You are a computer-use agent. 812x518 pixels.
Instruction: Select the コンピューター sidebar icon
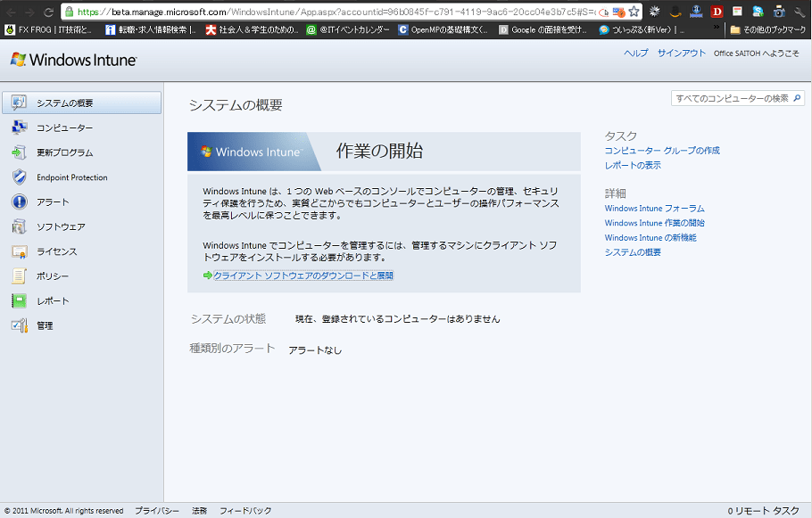click(21, 127)
